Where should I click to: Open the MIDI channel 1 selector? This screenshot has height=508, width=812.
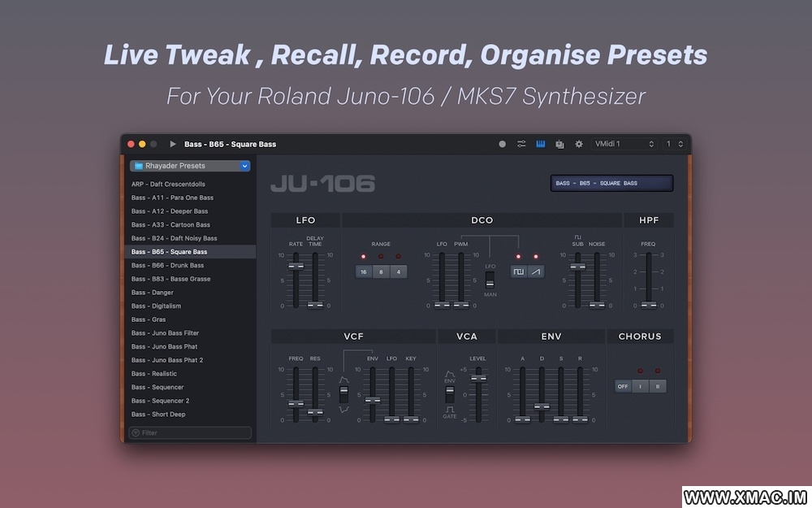point(674,144)
